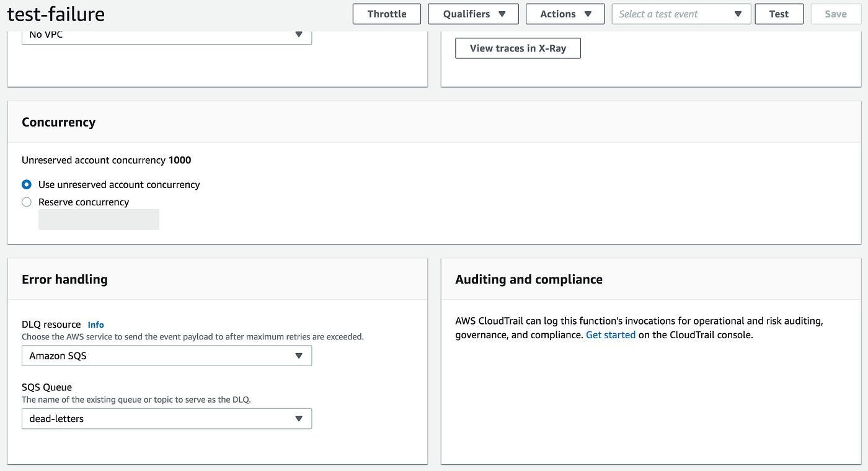The height and width of the screenshot is (471, 868).
Task: Open the Qualifiers menu
Action: pyautogui.click(x=473, y=14)
